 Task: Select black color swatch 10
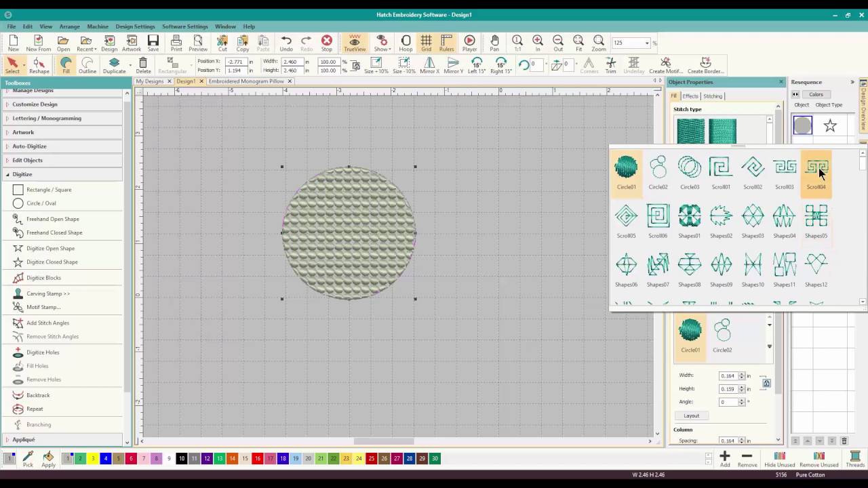click(182, 459)
